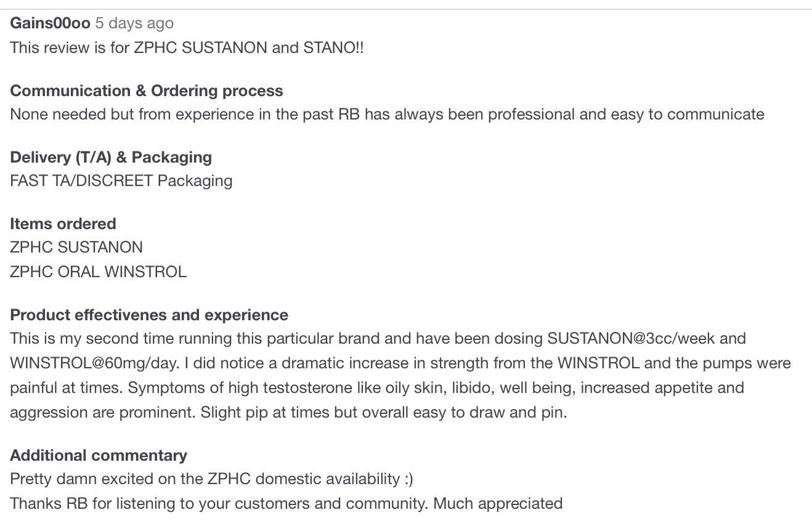Select the "Additional commentary" heading
Image resolution: width=812 pixels, height=526 pixels.
(99, 455)
